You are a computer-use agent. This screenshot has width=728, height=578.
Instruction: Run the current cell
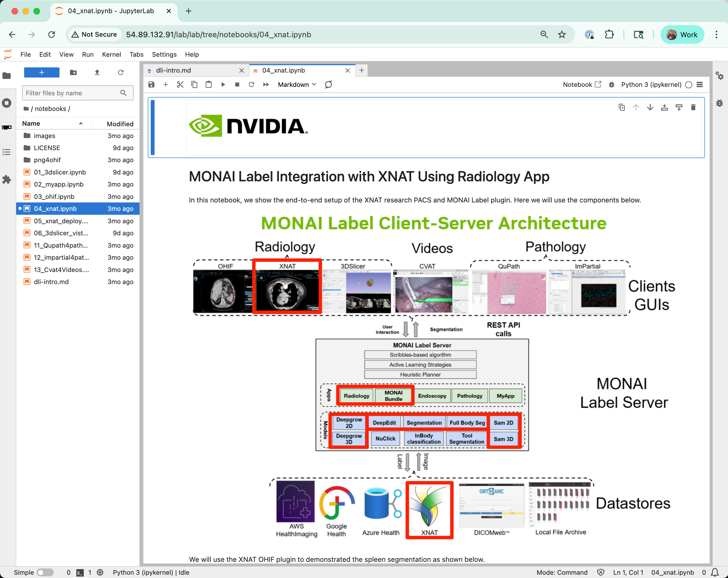click(223, 85)
